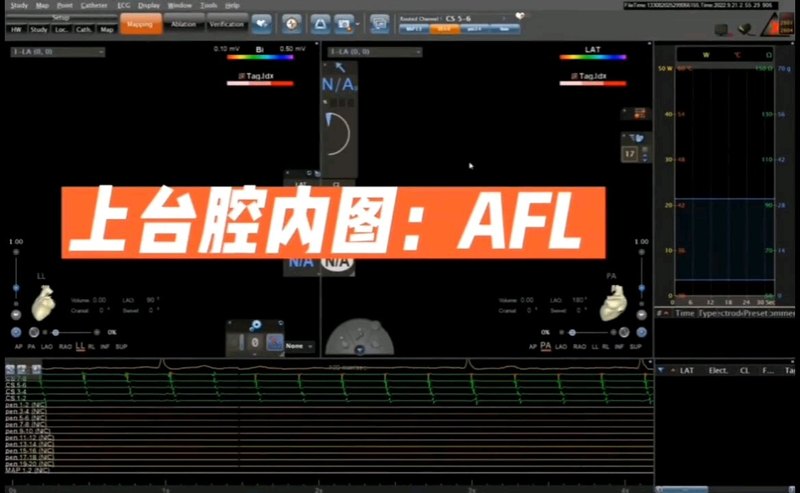Select LL view in left map

(x=80, y=346)
